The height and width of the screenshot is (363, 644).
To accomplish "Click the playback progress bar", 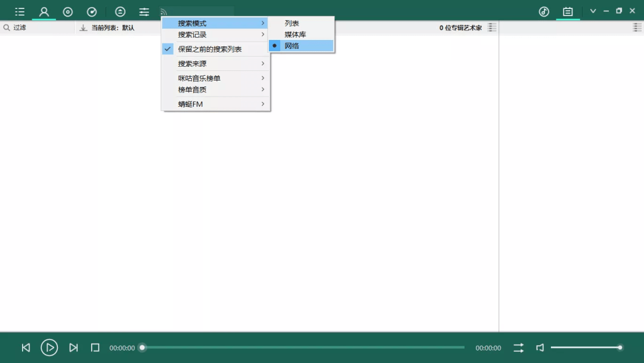I will pos(303,348).
